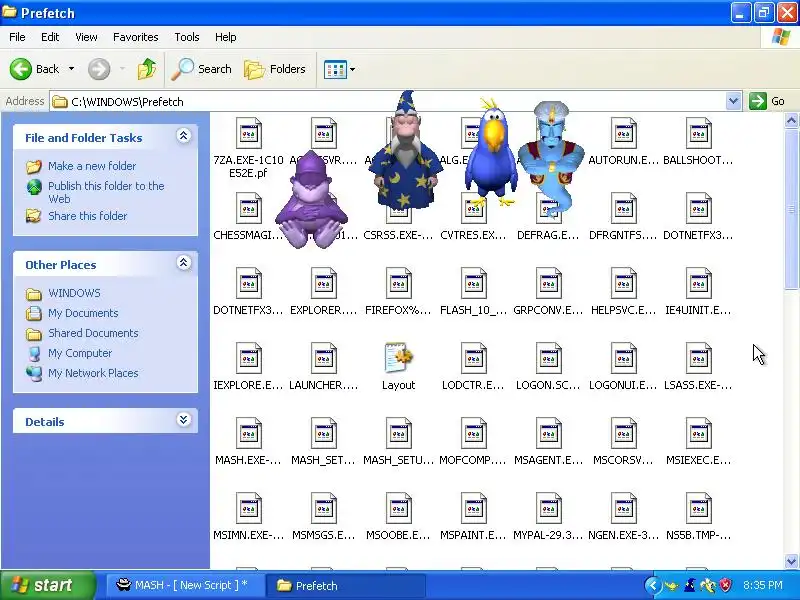800x600 pixels.
Task: Open the Help menu
Action: [x=226, y=37]
